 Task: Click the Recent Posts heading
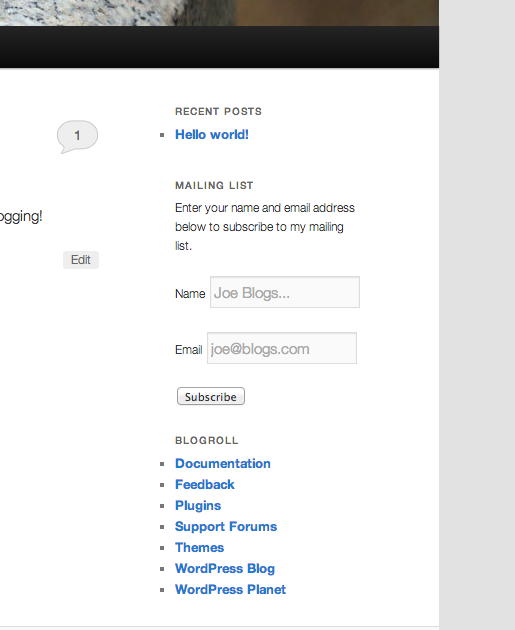click(218, 111)
